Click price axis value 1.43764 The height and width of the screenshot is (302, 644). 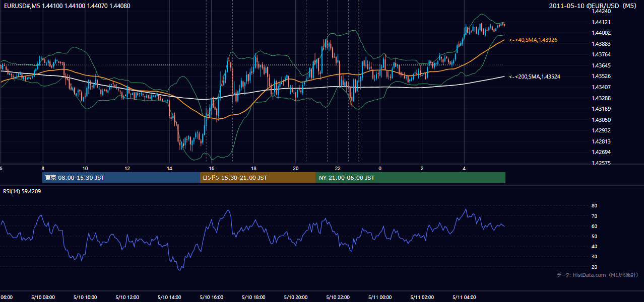[x=601, y=54]
